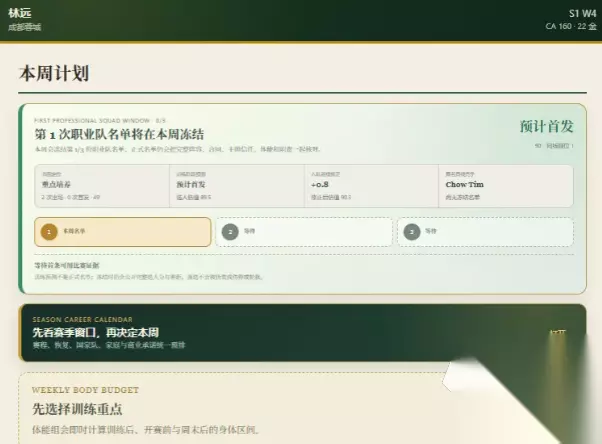Click the gold step 1 circle icon
The width and height of the screenshot is (602, 444).
click(x=49, y=232)
